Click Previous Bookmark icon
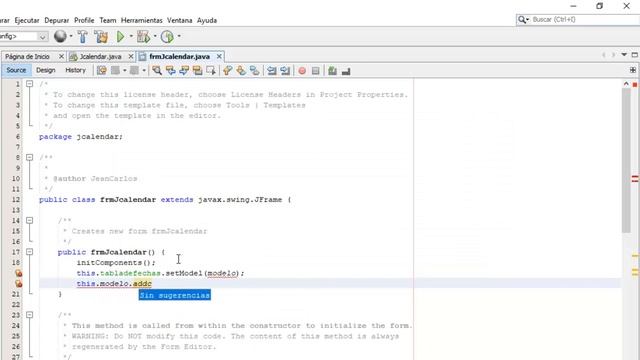The image size is (640, 360). tap(228, 71)
